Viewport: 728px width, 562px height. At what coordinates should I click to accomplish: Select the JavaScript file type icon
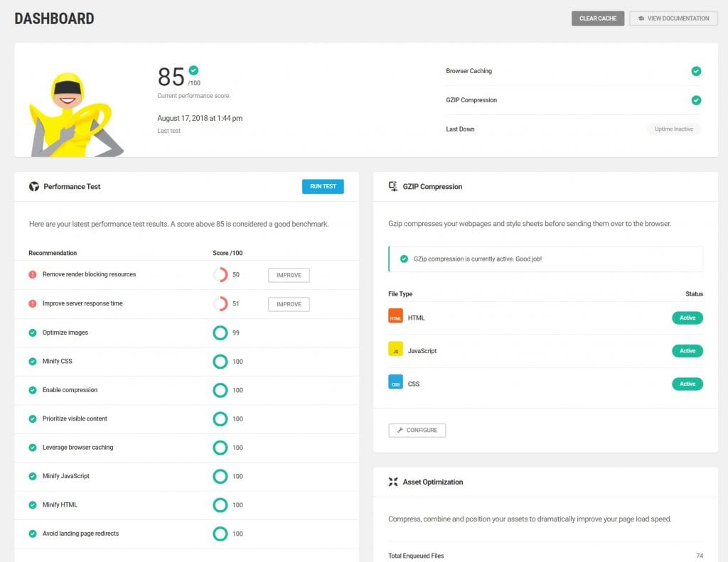coord(395,350)
